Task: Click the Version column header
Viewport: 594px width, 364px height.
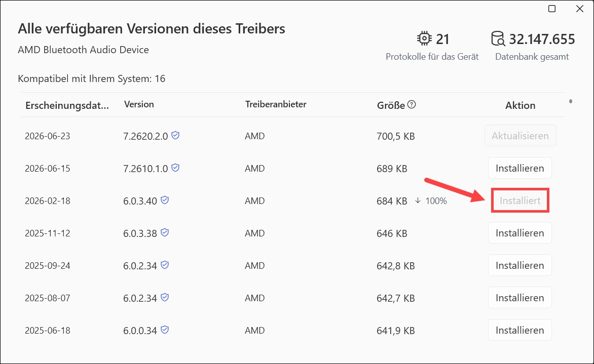Action: click(x=139, y=104)
